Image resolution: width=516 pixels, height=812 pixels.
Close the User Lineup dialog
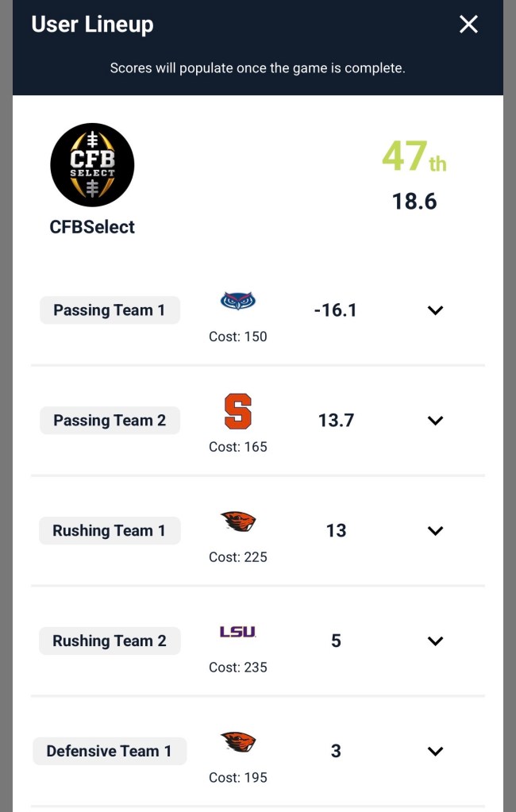pos(468,25)
